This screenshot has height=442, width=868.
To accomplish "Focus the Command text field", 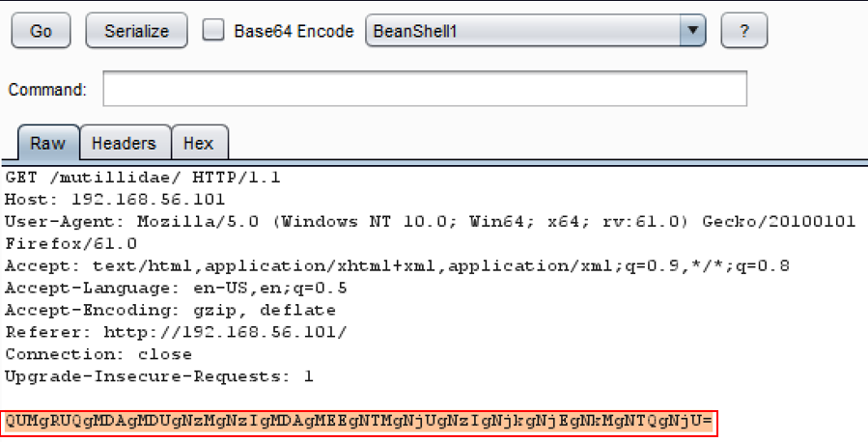I will (x=425, y=90).
